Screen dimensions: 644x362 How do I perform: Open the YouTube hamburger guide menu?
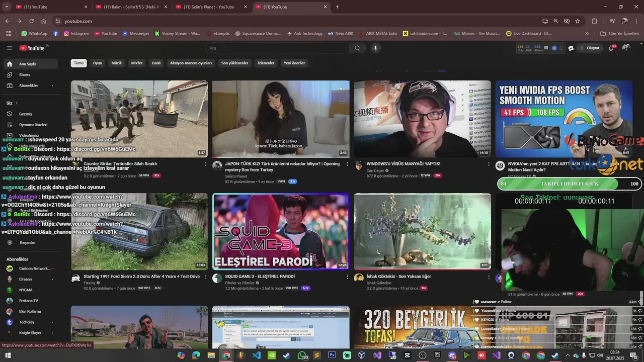(9, 48)
